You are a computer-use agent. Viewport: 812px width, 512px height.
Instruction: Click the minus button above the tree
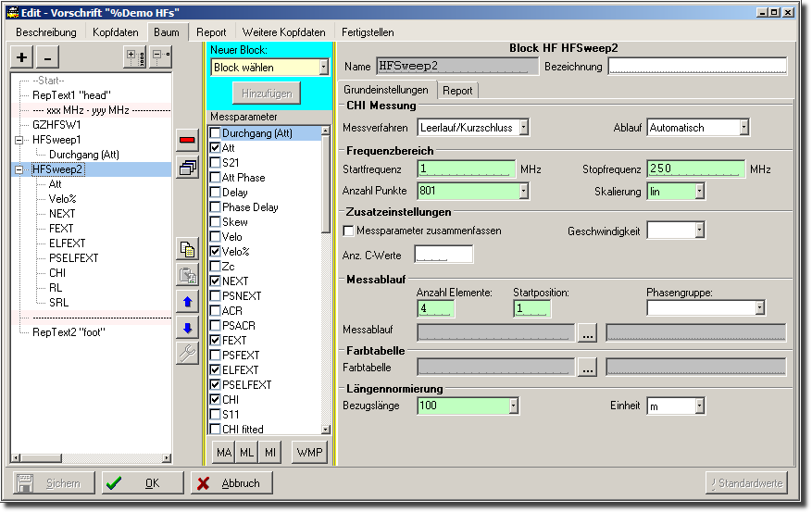[48, 57]
